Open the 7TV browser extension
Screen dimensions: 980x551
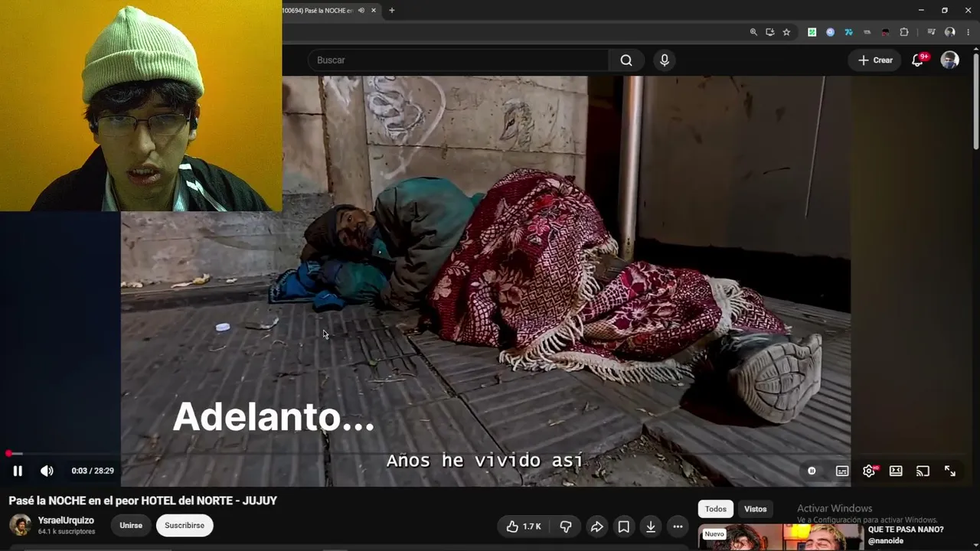click(848, 32)
